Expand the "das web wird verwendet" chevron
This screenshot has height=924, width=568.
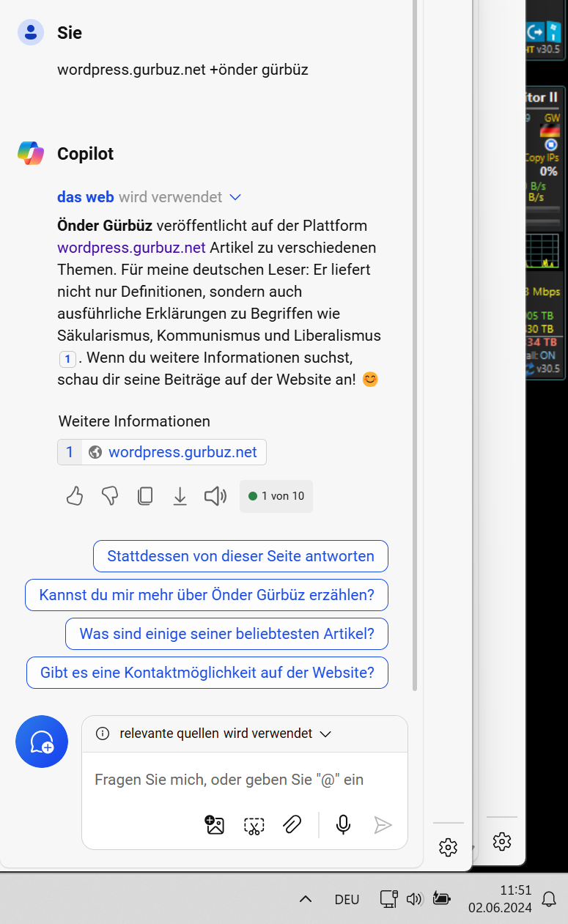(x=235, y=197)
